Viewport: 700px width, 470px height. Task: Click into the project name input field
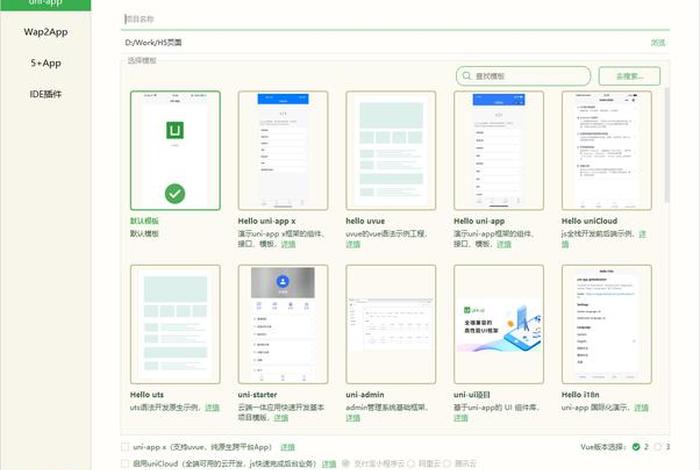[395, 19]
